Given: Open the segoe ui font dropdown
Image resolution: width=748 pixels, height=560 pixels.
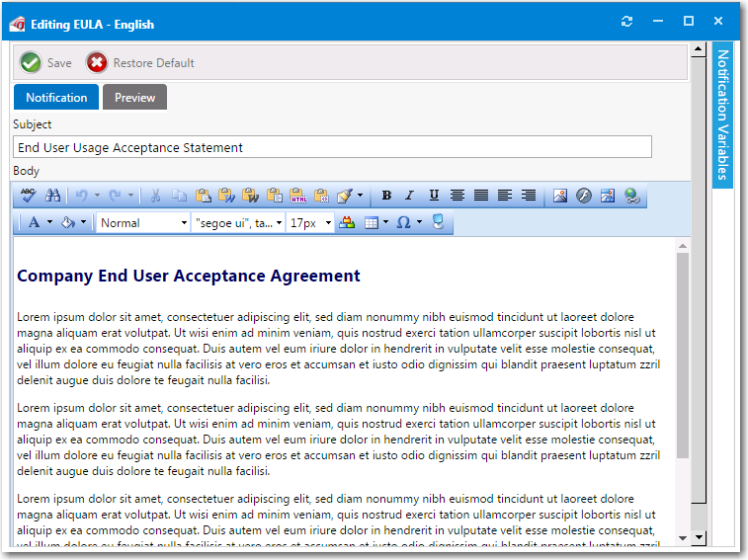Looking at the screenshot, I should (238, 223).
